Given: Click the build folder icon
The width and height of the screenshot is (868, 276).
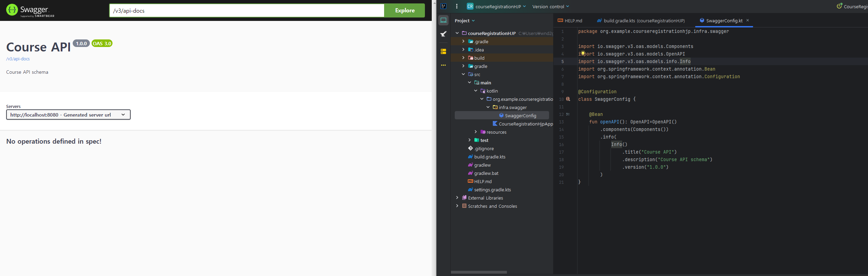Looking at the screenshot, I should click(x=471, y=58).
